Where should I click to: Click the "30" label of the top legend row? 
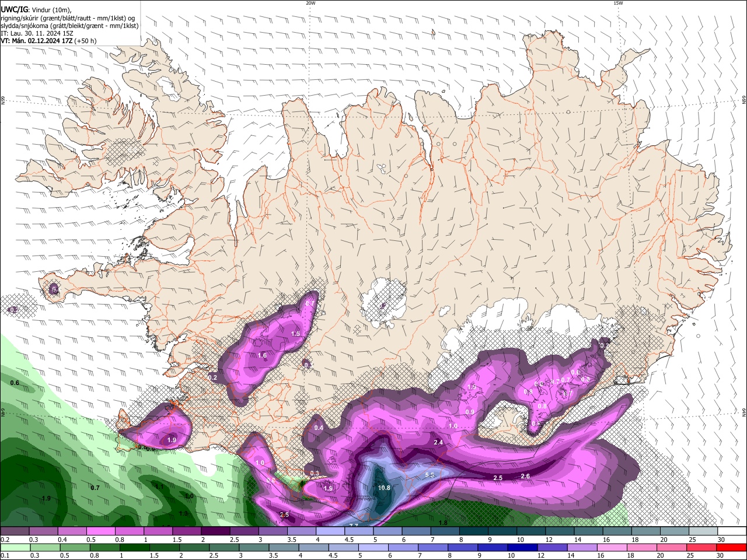(x=721, y=540)
